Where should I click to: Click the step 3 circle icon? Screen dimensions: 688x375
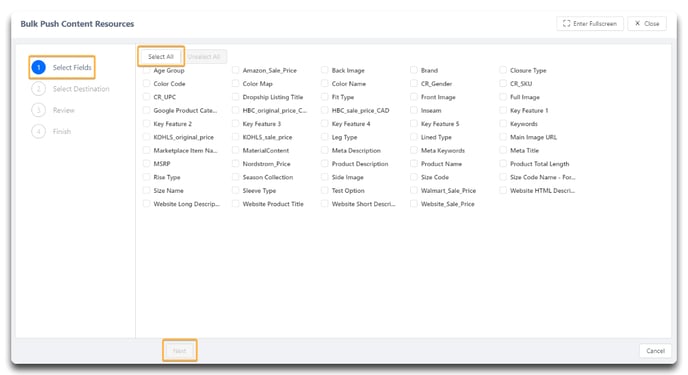39,110
